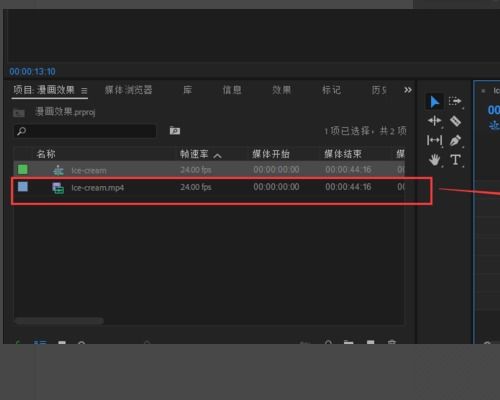Select the Razor tool
Image resolution: width=500 pixels, height=400 pixels.
coord(455,121)
